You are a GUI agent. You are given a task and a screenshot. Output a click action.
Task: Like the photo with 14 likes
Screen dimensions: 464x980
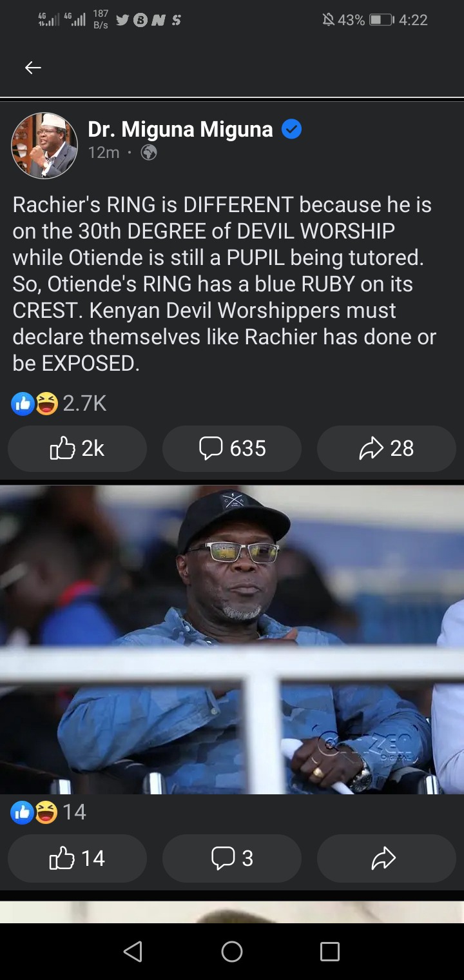77,858
